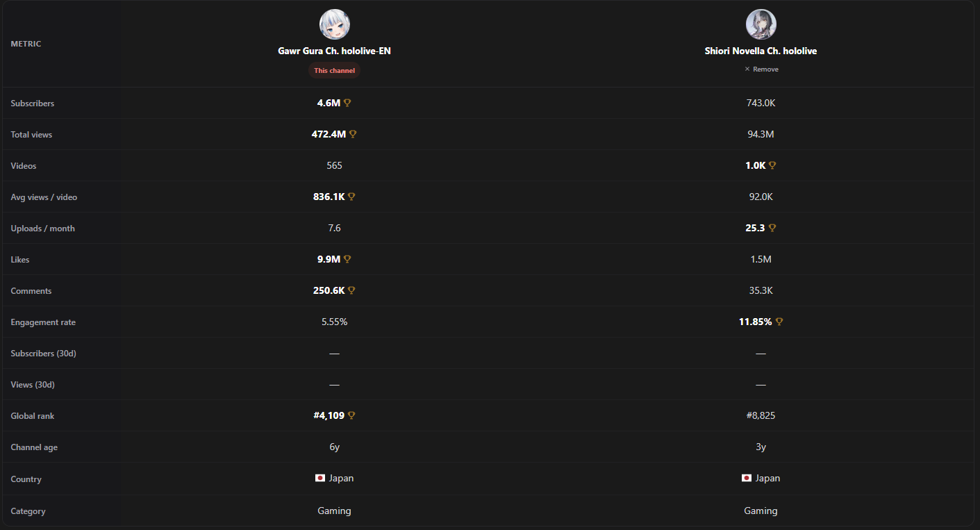Click the trophy icon beside 25.3 uploads
The height and width of the screenshot is (530, 980).
772,228
